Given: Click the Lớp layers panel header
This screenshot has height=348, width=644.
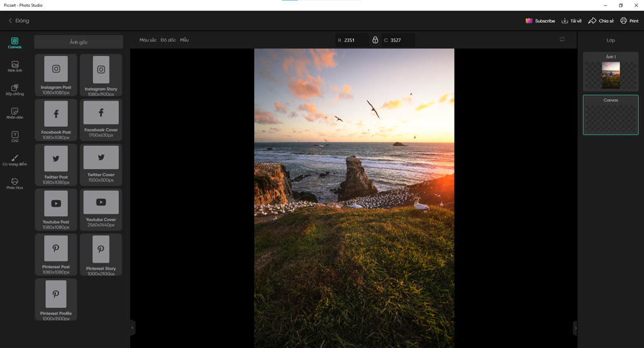Looking at the screenshot, I should pyautogui.click(x=611, y=40).
